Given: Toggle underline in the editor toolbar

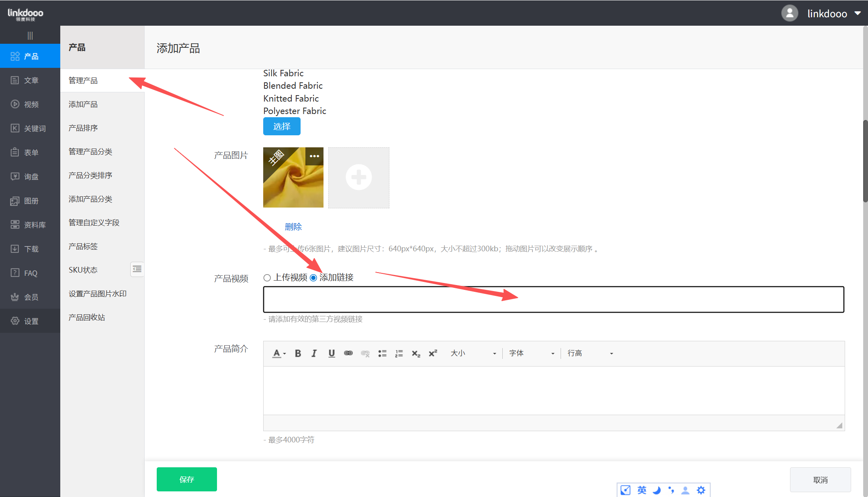Looking at the screenshot, I should coord(332,353).
